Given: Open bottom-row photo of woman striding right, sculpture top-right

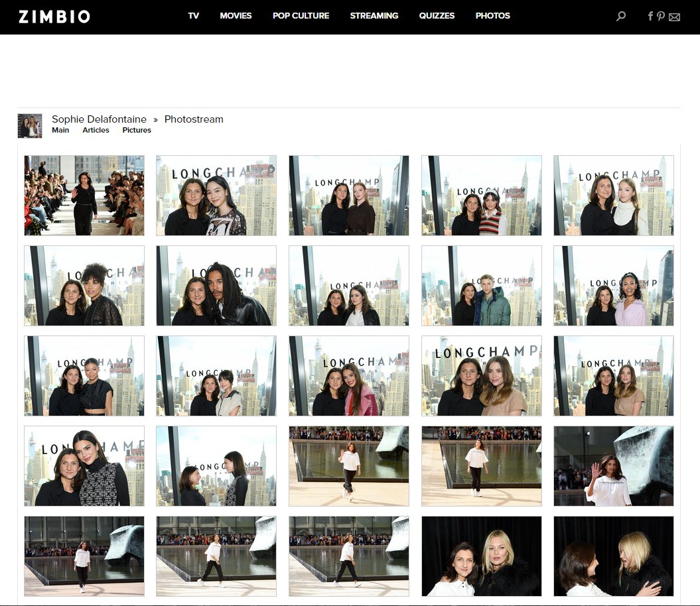Looking at the screenshot, I should [x=216, y=556].
